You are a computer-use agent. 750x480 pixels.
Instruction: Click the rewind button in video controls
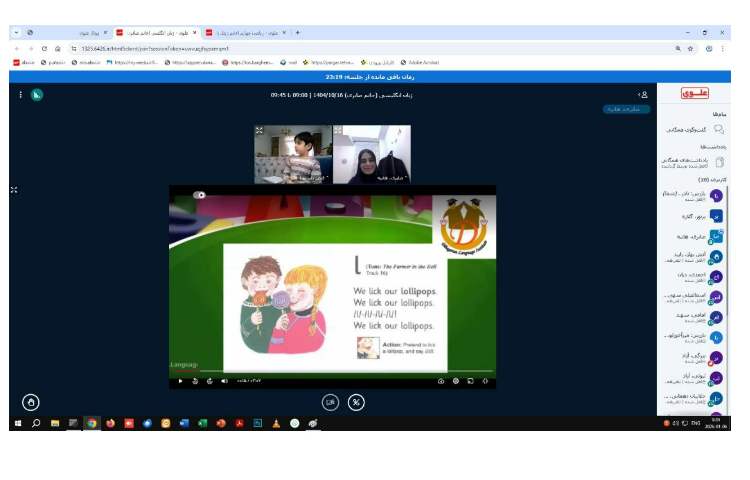(x=195, y=381)
